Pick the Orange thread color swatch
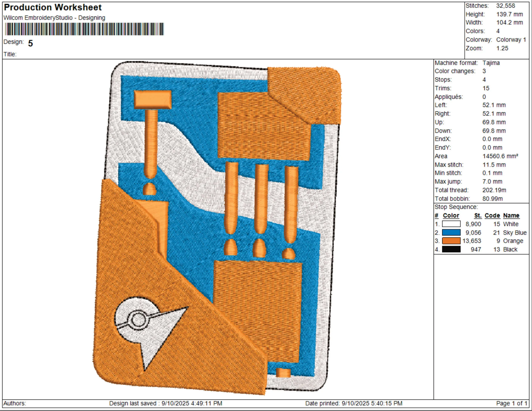The height and width of the screenshot is (411, 532). click(451, 241)
